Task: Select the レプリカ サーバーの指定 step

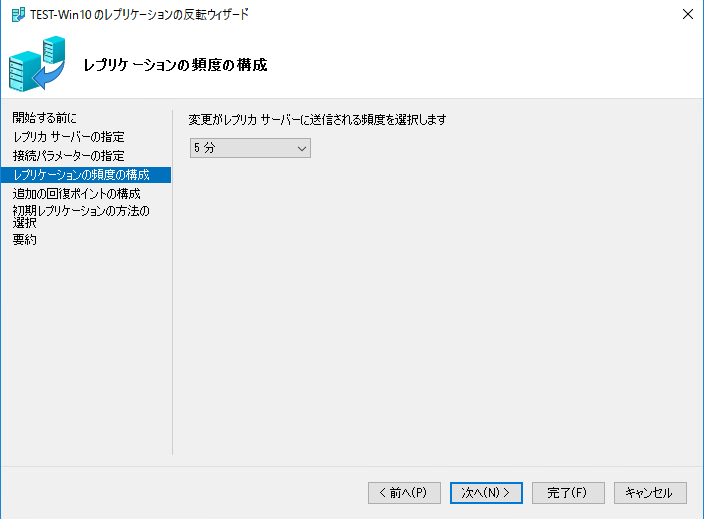Action: tap(69, 136)
